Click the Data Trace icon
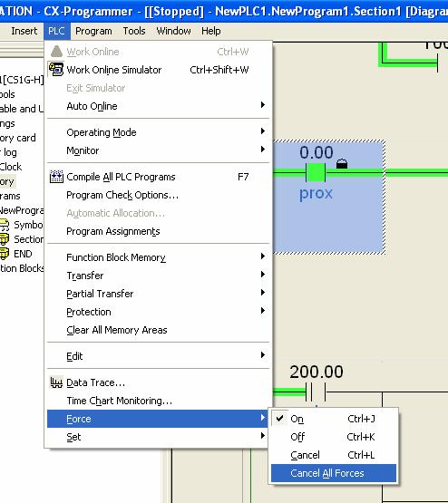 [x=56, y=382]
